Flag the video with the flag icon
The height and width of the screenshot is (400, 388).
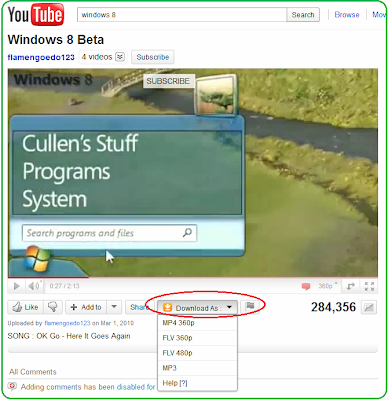(250, 307)
